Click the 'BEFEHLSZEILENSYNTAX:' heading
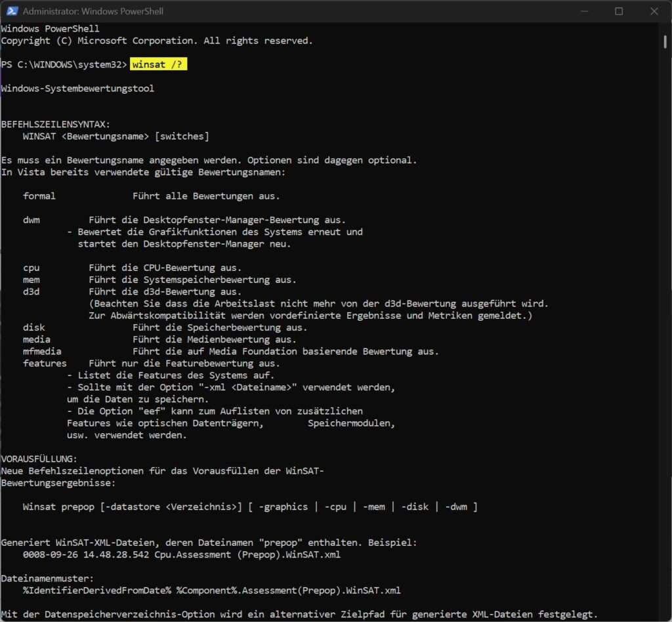Screen dimensions: 672x622 [56, 124]
